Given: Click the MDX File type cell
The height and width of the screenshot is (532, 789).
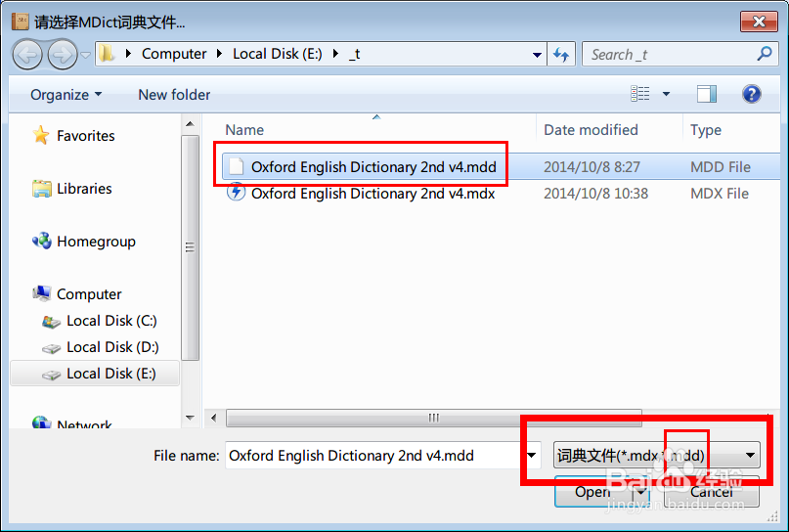Looking at the screenshot, I should [x=720, y=194].
